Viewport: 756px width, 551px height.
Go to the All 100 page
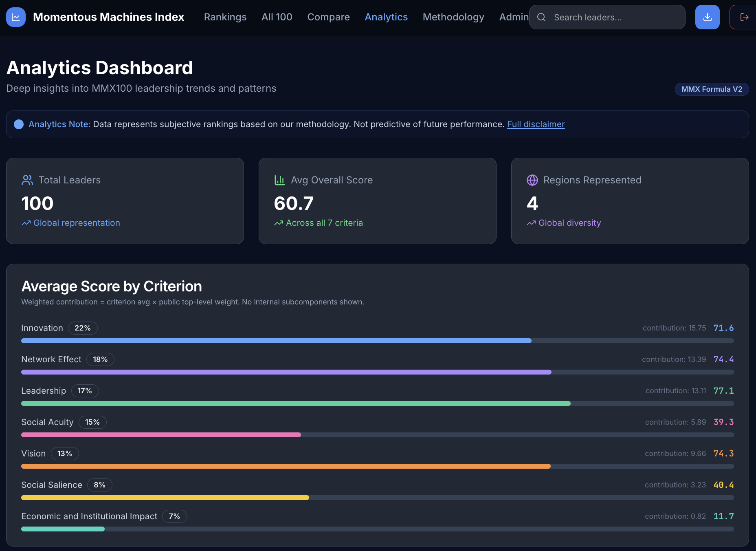tap(277, 17)
